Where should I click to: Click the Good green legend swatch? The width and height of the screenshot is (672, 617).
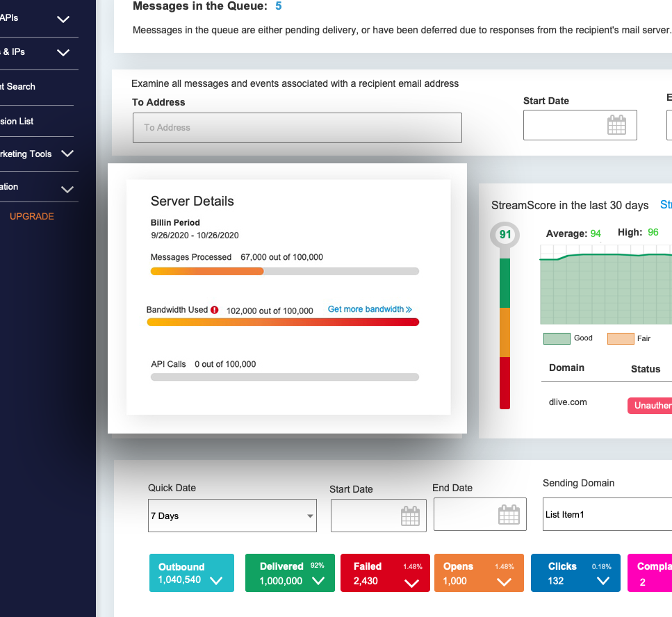pos(557,338)
